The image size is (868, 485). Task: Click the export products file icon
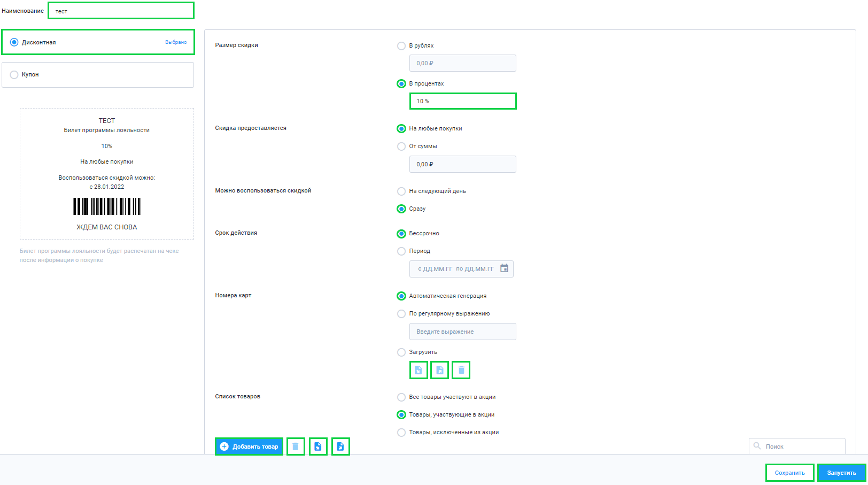340,446
